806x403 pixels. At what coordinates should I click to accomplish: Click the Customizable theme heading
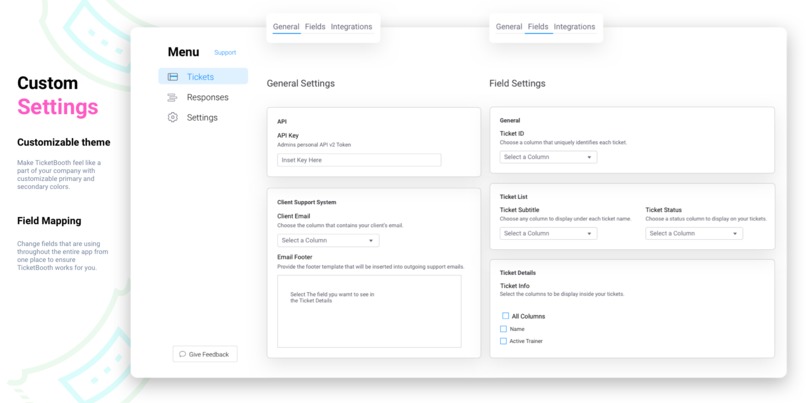(63, 142)
